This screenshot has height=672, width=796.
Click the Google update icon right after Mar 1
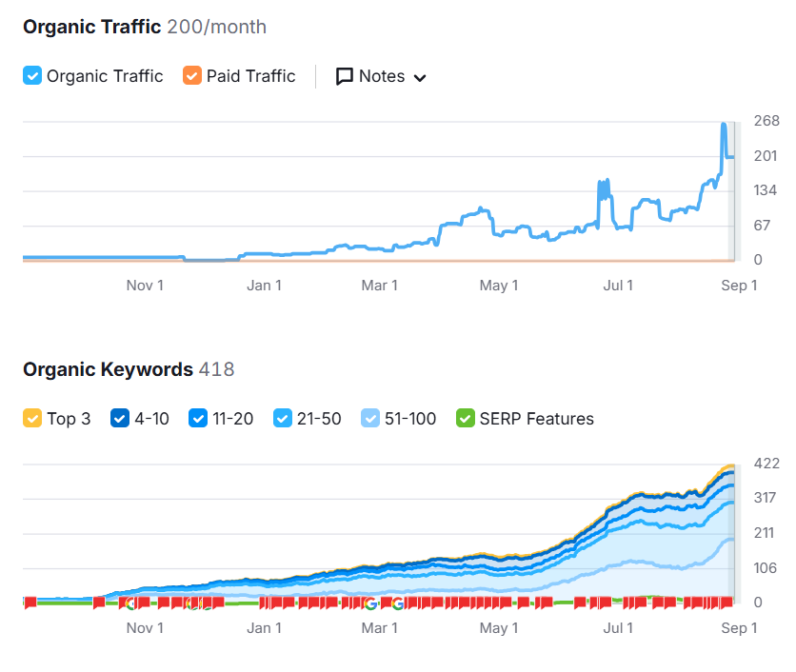397,603
